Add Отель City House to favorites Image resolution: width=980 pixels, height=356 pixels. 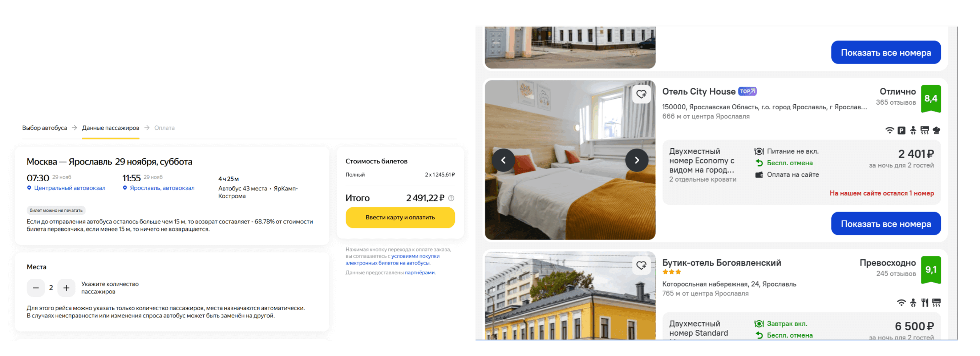coord(641,94)
